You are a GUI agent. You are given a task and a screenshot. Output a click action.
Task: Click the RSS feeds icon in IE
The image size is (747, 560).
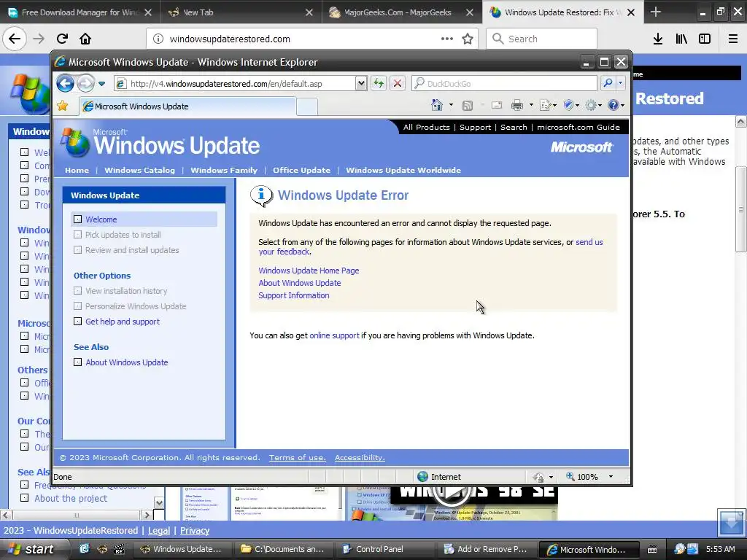click(468, 106)
